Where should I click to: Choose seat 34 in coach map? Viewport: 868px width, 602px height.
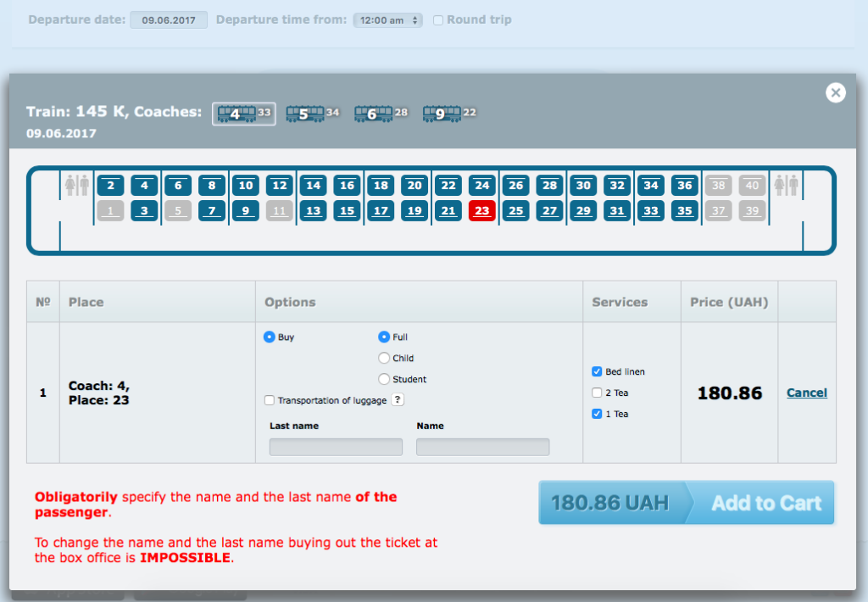(651, 186)
